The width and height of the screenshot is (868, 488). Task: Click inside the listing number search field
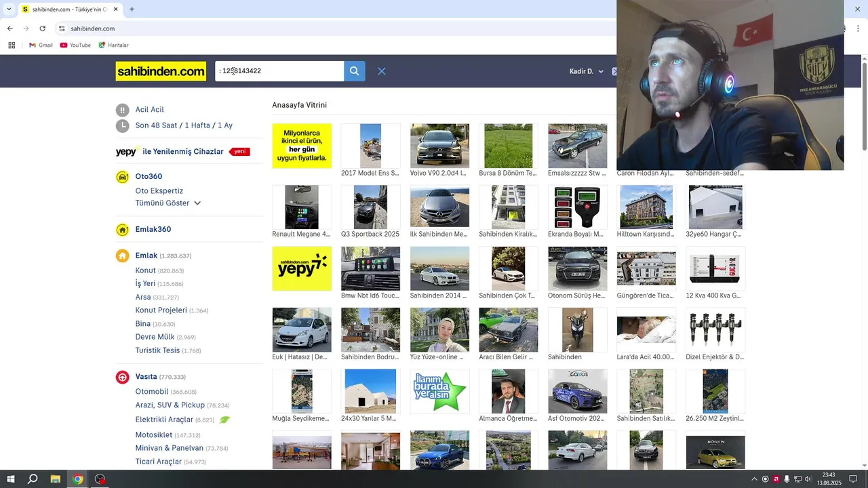(279, 71)
